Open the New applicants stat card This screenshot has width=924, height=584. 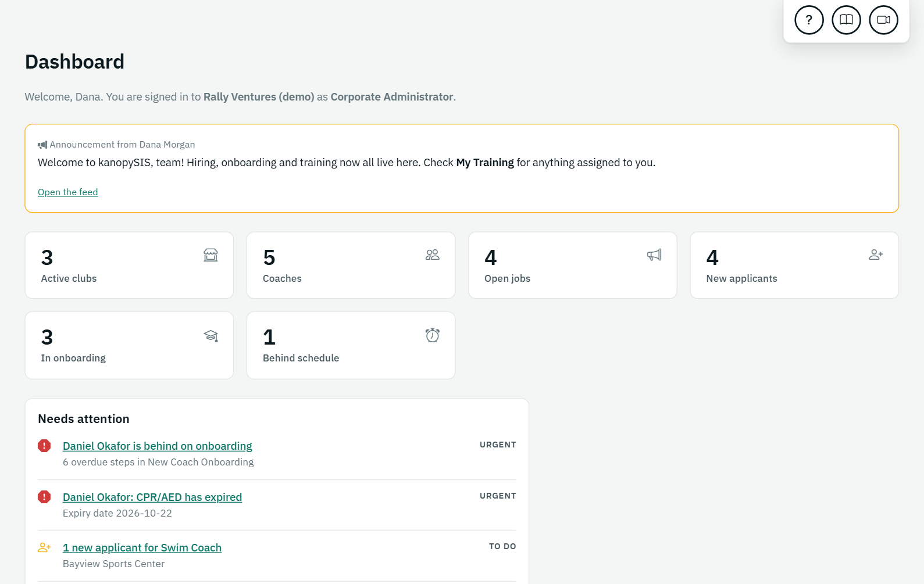pos(794,266)
